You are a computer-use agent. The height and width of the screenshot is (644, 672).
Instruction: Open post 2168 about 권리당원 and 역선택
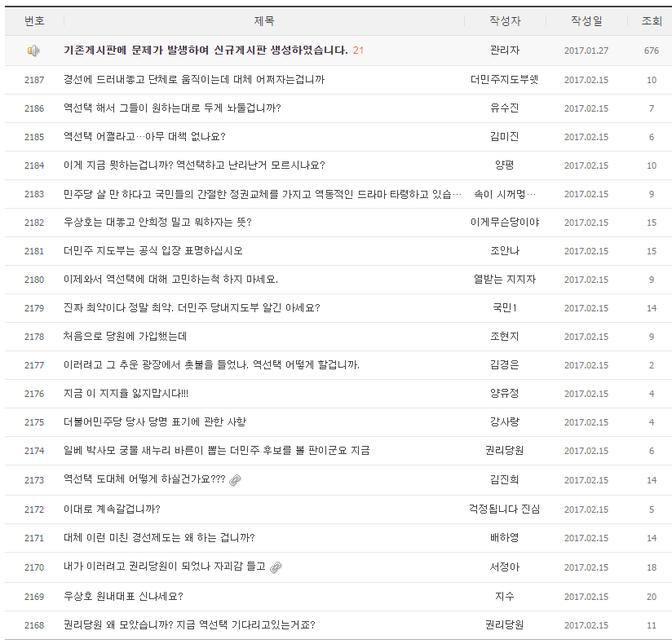click(188, 622)
